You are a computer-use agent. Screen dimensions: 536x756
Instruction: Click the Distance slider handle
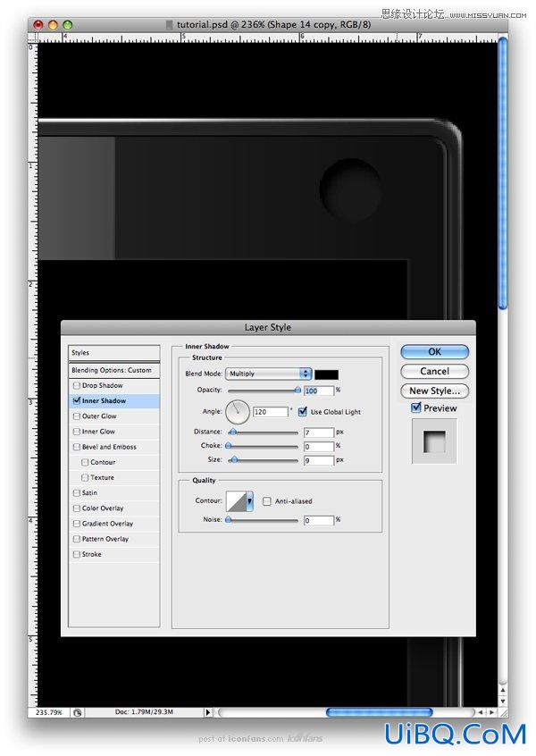tap(233, 432)
